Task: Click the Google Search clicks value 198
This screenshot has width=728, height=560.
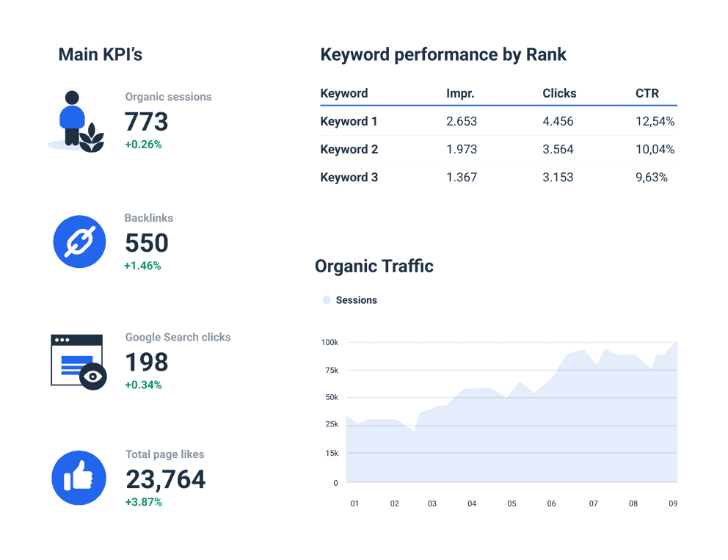Action: point(147,362)
